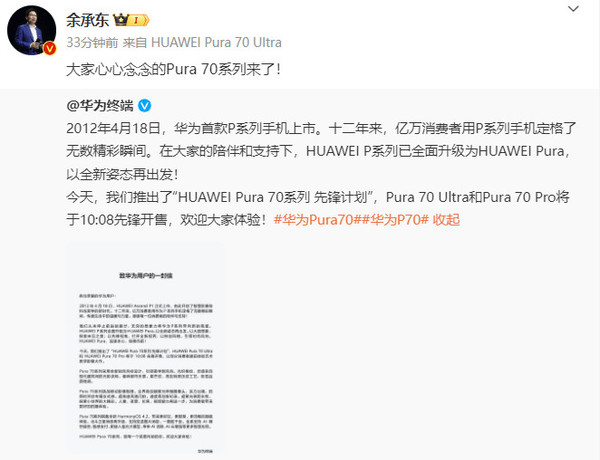Screen dimensions: 600x460
Task: Open the #华为P70# hashtag topic
Action: click(393, 220)
